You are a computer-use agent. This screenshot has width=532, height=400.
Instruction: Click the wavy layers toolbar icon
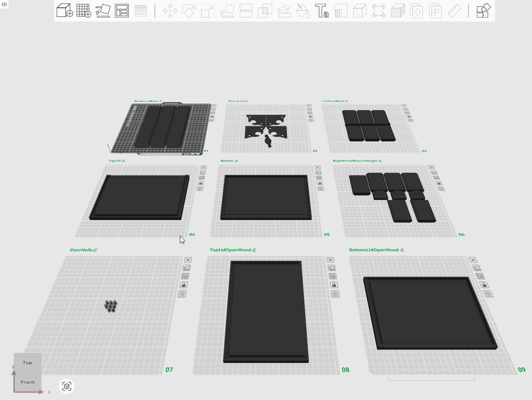click(x=397, y=11)
